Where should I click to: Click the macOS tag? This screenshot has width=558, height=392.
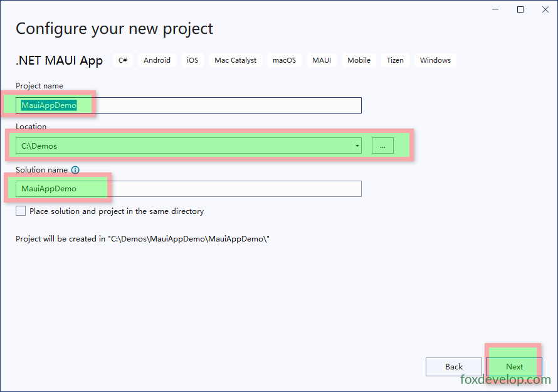(285, 60)
